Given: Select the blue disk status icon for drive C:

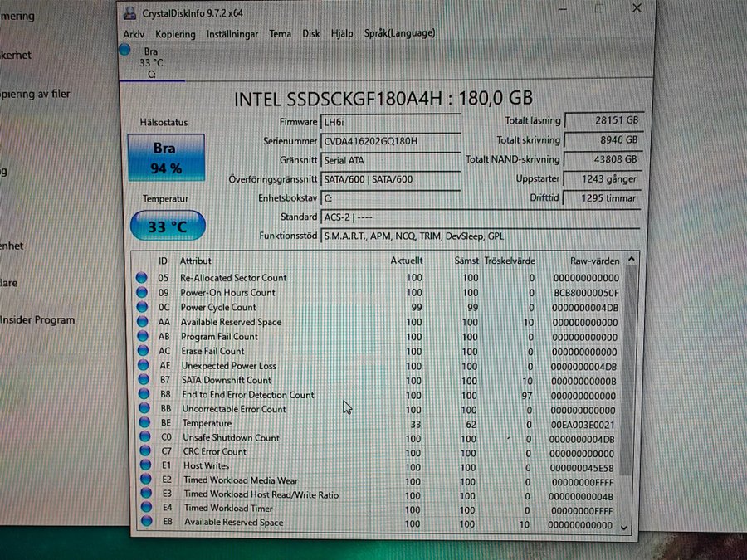Looking at the screenshot, I should pos(124,51).
